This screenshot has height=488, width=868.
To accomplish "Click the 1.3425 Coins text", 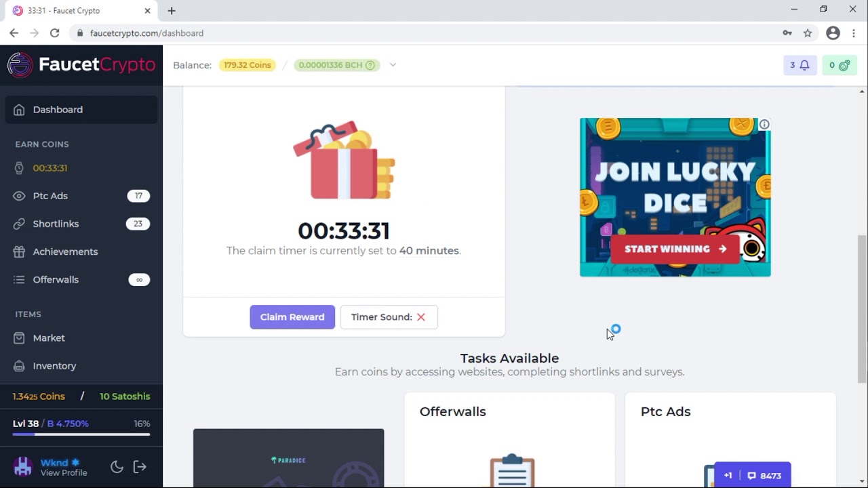I will tap(39, 396).
